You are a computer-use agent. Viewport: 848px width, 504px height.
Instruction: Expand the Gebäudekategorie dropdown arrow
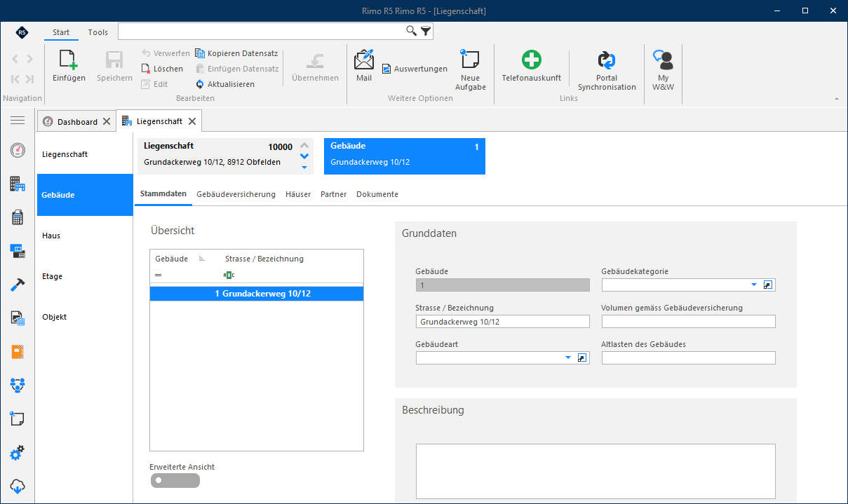click(x=755, y=285)
